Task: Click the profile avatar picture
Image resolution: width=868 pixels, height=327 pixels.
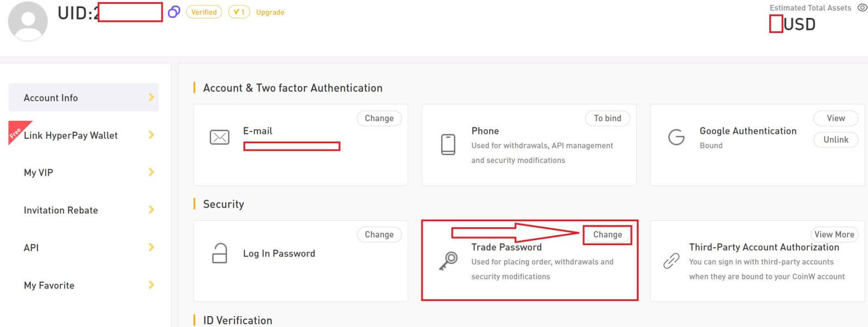Action: [x=28, y=21]
